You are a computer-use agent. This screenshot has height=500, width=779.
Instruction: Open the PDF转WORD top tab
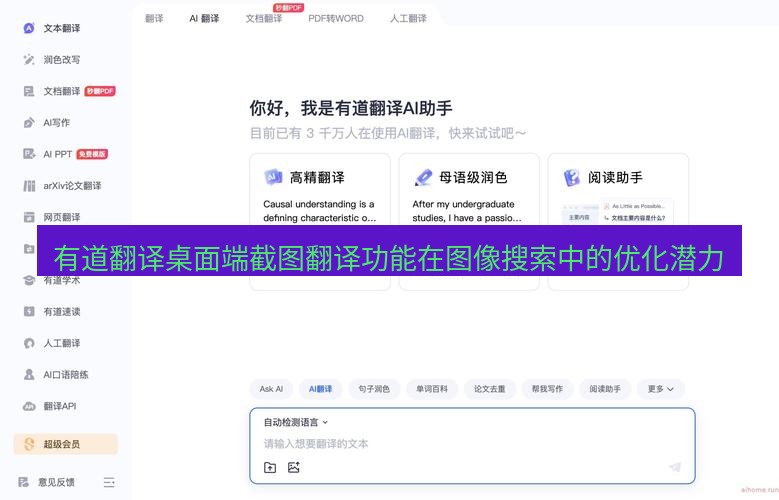[x=336, y=18]
